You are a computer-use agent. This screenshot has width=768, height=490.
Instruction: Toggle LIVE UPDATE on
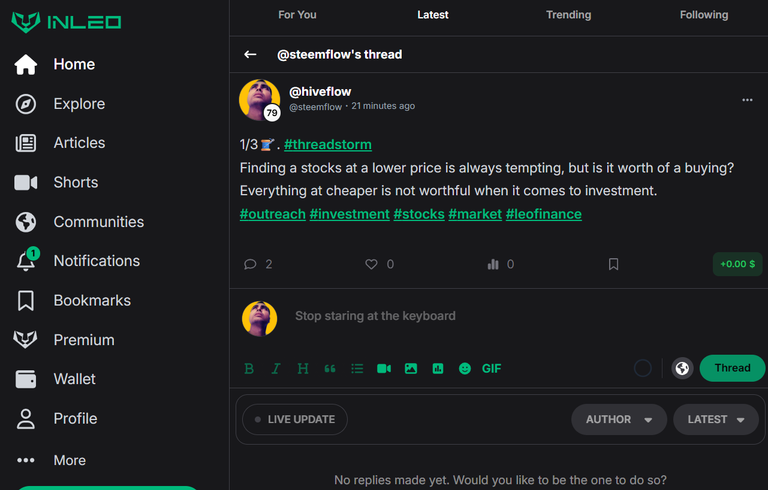(x=295, y=419)
